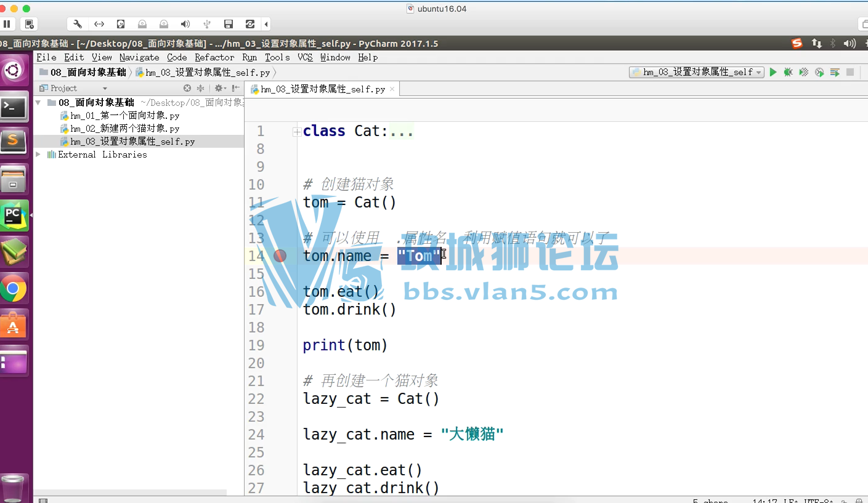
Task: Open the Refactor menu
Action: pos(214,57)
